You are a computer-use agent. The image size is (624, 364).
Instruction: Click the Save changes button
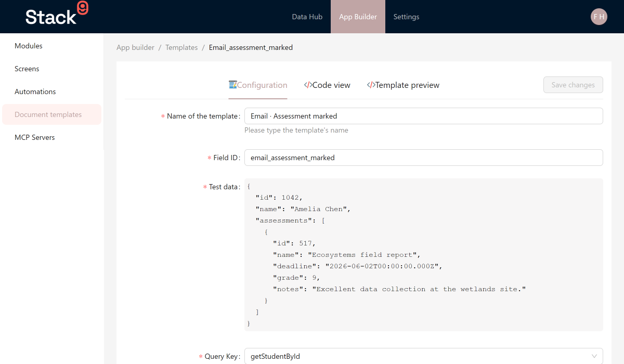pyautogui.click(x=573, y=85)
